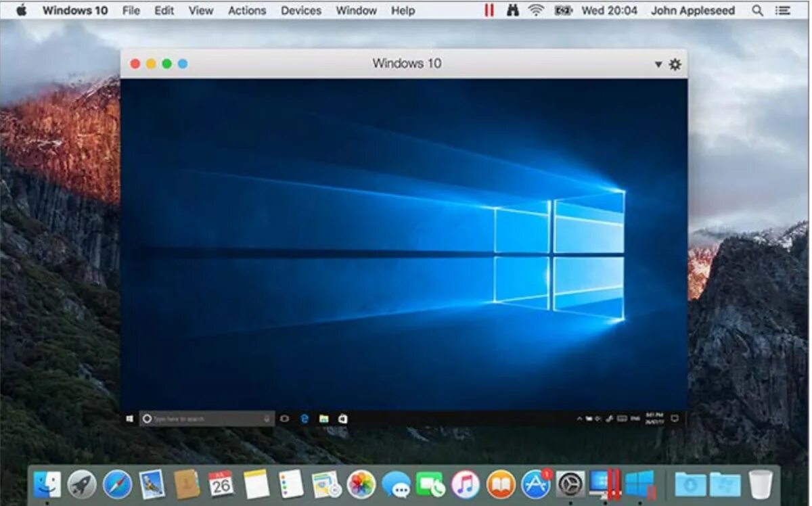Open the Window menu
The image size is (812, 506).
click(x=357, y=10)
